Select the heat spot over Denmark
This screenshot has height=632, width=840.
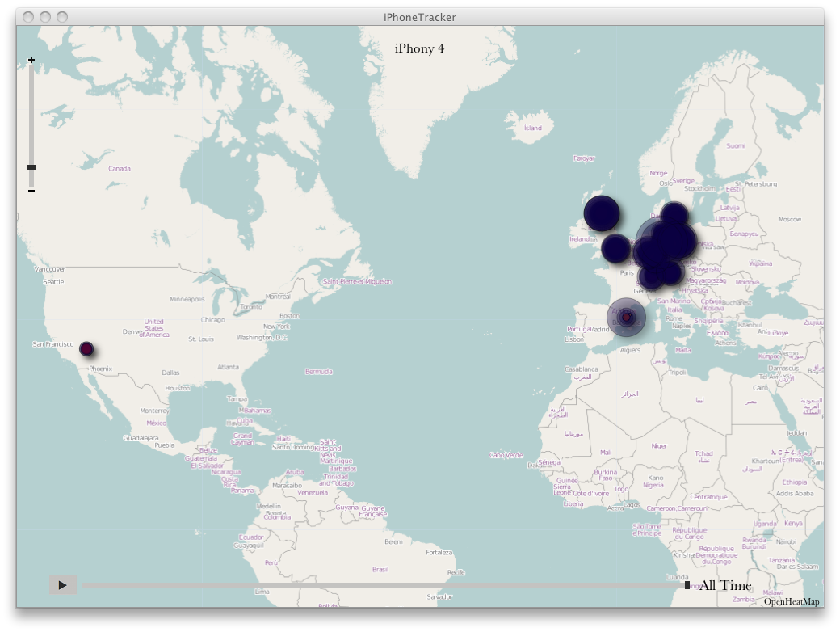(x=674, y=214)
